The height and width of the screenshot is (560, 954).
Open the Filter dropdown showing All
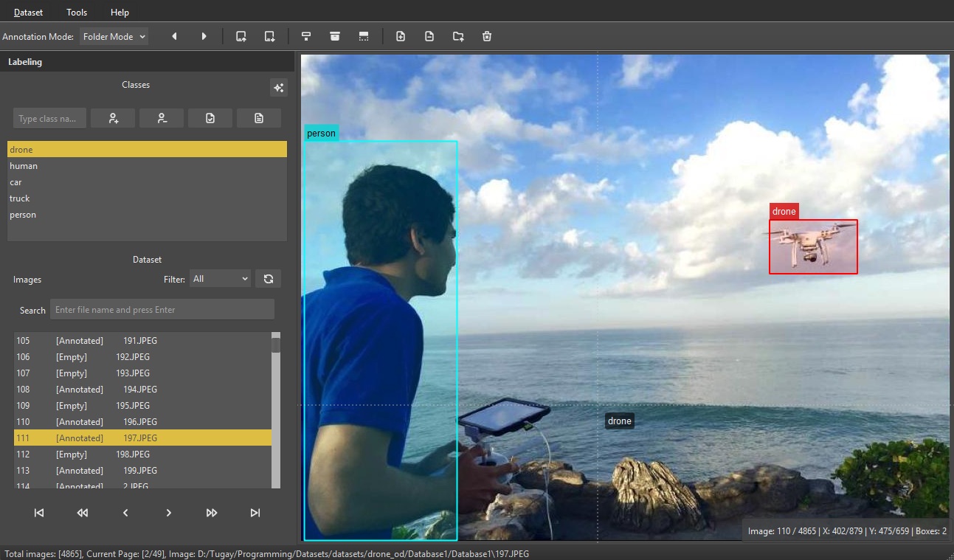pyautogui.click(x=220, y=278)
